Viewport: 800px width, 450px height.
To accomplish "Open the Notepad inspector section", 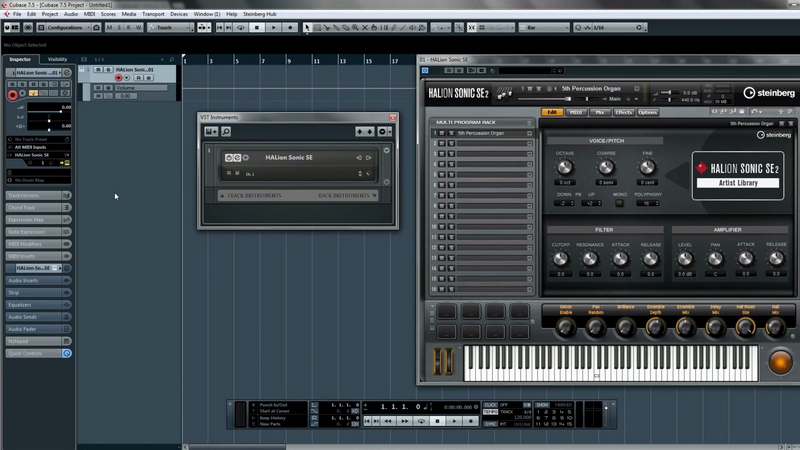I will (x=38, y=341).
